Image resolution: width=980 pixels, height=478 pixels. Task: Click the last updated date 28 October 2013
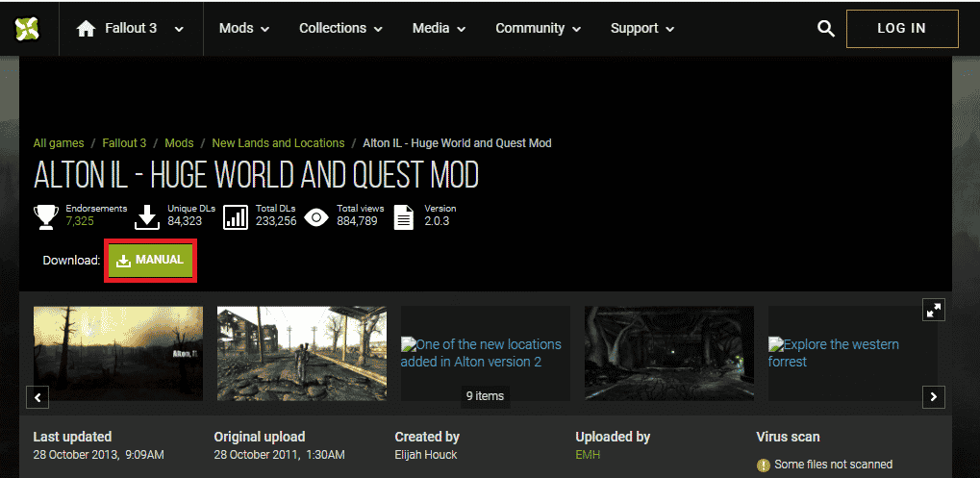[99, 455]
